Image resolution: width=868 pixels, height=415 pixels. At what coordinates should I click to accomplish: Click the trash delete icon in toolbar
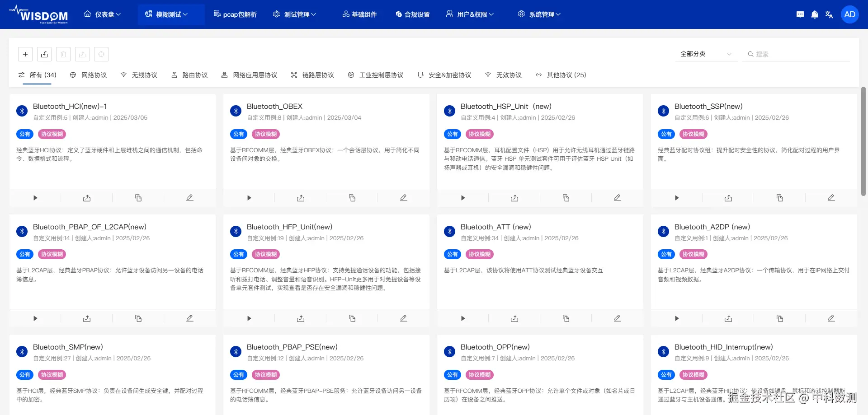coord(63,54)
